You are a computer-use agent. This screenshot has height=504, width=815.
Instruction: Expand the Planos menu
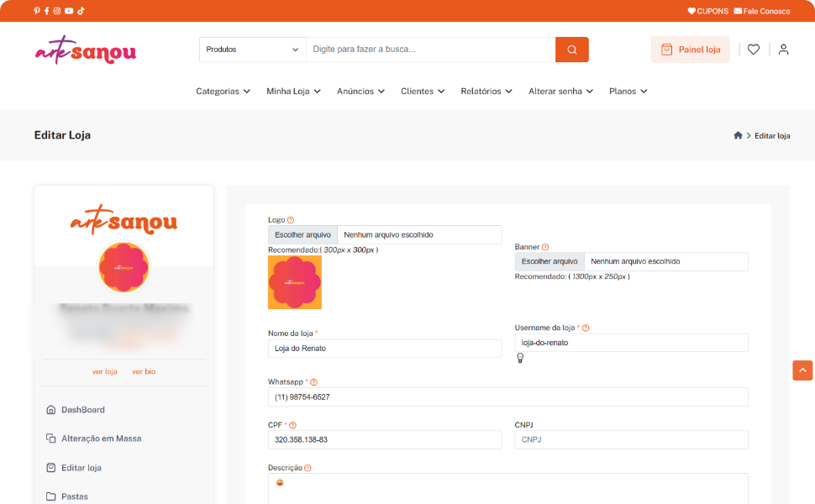point(628,91)
